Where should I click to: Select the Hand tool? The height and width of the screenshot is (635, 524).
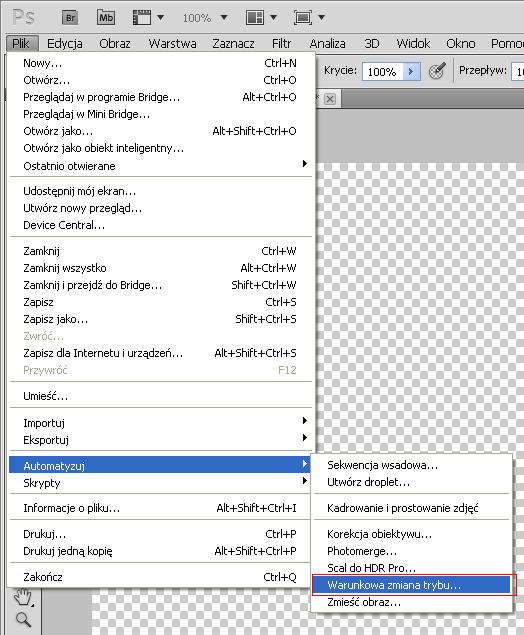tap(23, 597)
